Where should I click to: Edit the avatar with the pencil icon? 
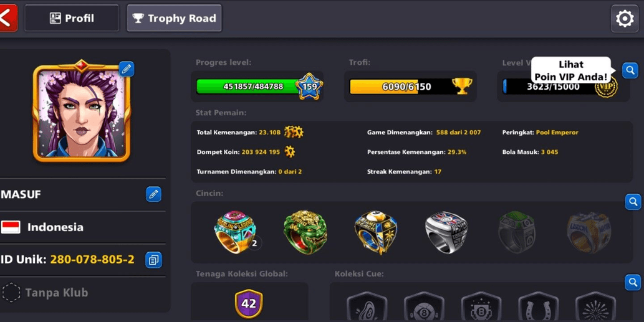[127, 69]
